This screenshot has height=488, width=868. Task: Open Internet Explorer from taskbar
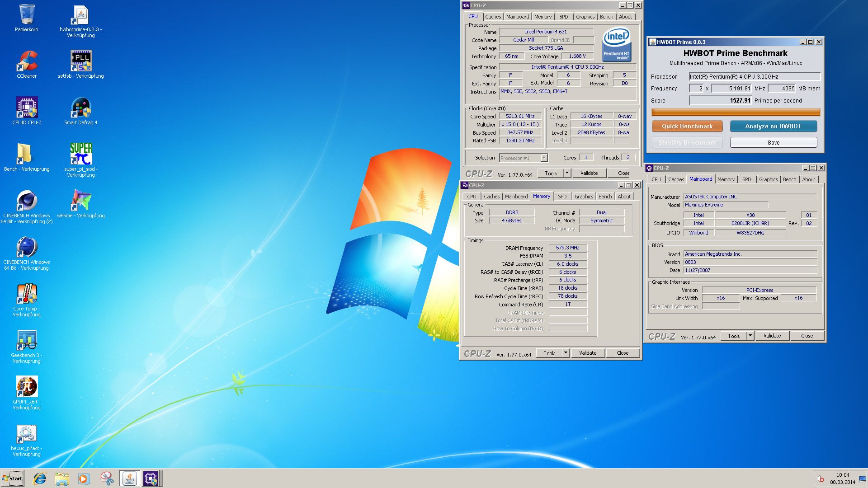point(40,479)
